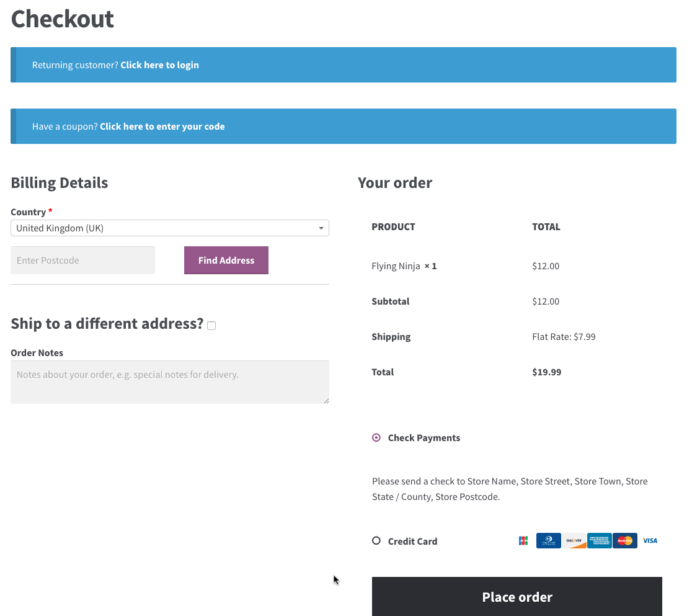This screenshot has width=692, height=616.
Task: Click the Have a coupon? notice text
Action: point(65,127)
